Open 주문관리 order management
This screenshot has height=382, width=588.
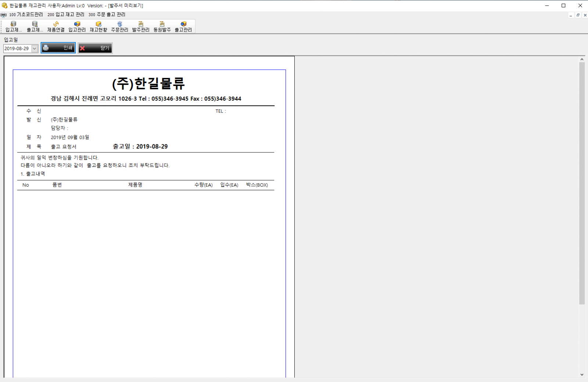[120, 26]
